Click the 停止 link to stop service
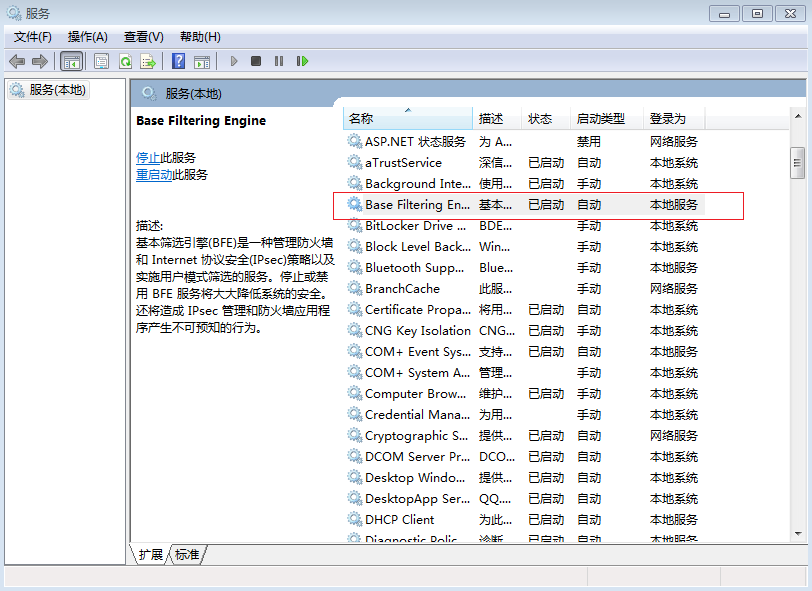The image size is (812, 591). tap(148, 157)
